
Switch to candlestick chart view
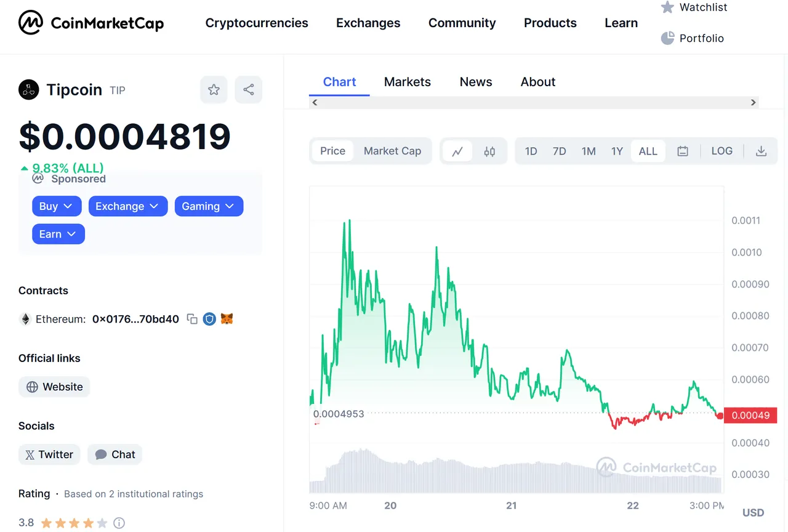(489, 151)
